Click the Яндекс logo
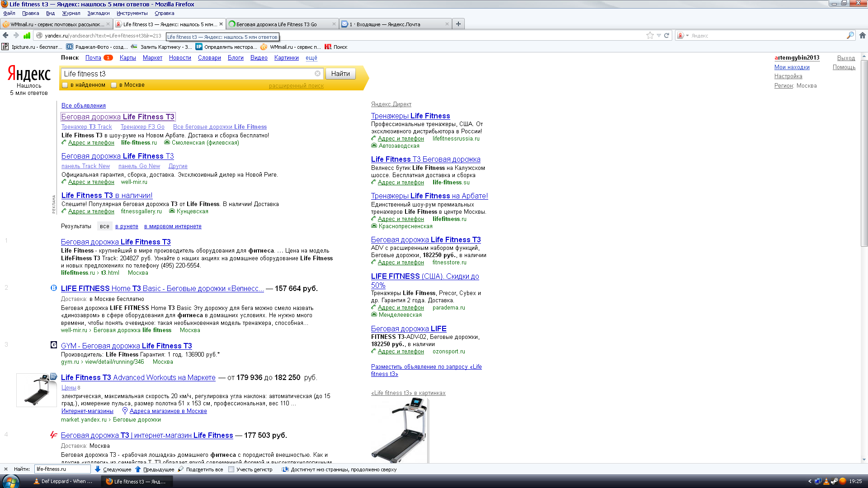This screenshot has height=488, width=868. coord(29,73)
